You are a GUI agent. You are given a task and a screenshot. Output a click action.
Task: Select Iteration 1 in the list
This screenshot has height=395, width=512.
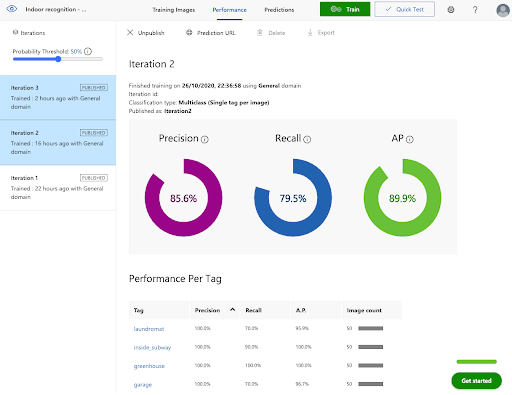(x=58, y=187)
